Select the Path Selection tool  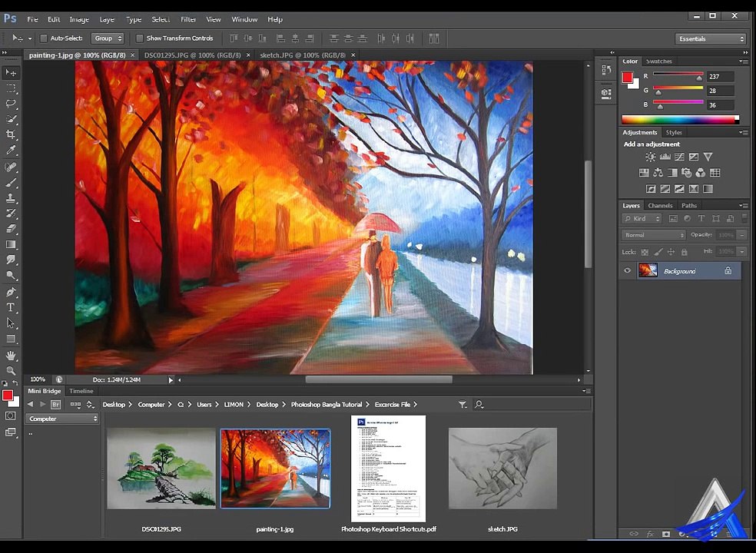coord(11,323)
